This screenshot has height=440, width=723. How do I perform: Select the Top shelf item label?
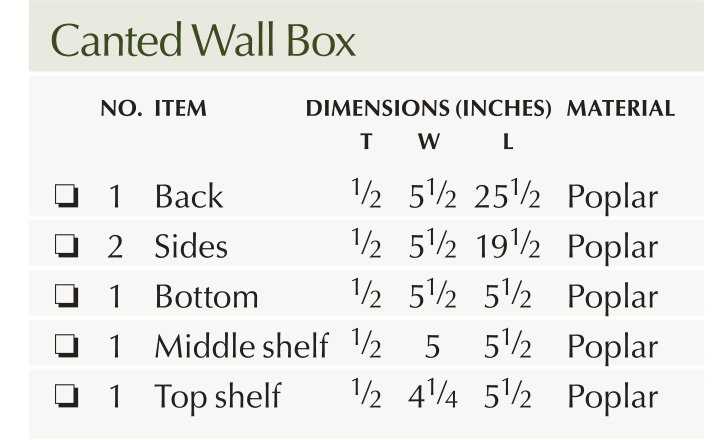pos(217,396)
